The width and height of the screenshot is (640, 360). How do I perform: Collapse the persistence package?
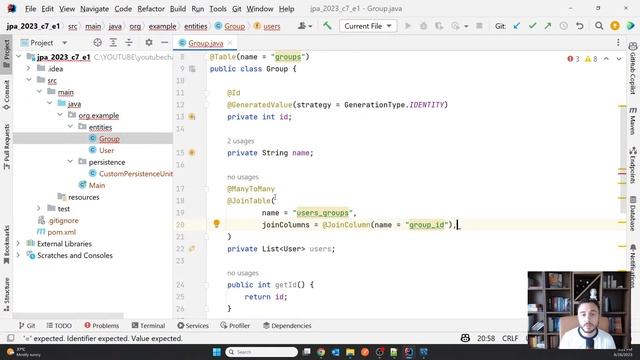tap(70, 162)
